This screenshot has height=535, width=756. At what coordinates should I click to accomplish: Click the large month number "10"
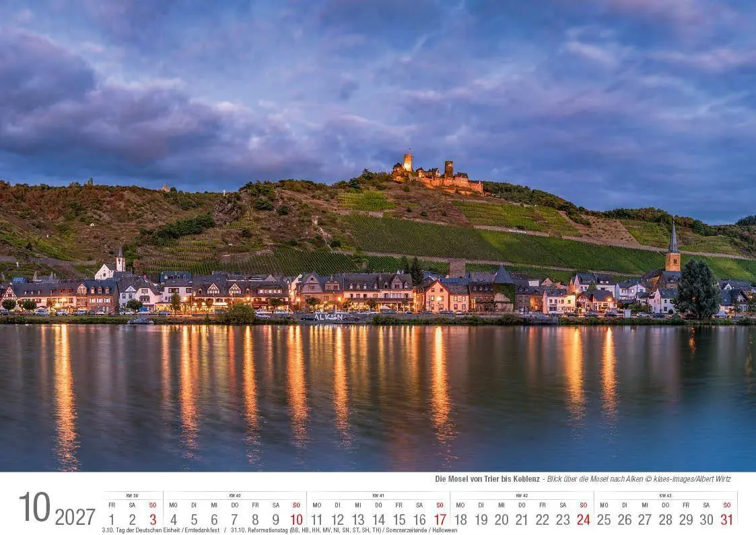(34, 507)
